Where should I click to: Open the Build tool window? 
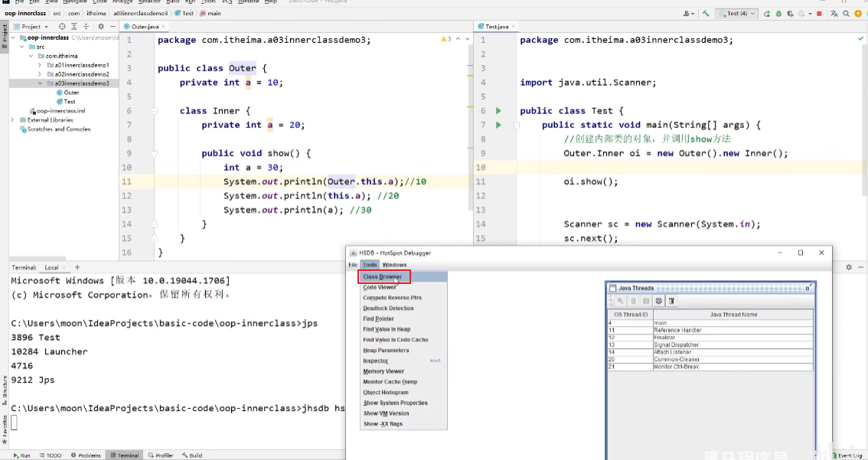[192, 455]
